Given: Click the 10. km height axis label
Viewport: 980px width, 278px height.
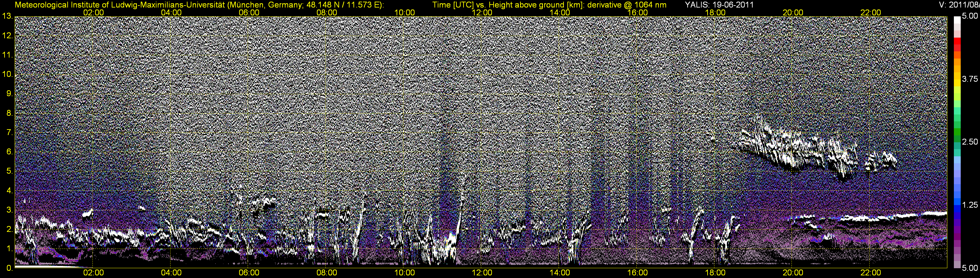Looking at the screenshot, I should (x=7, y=74).
